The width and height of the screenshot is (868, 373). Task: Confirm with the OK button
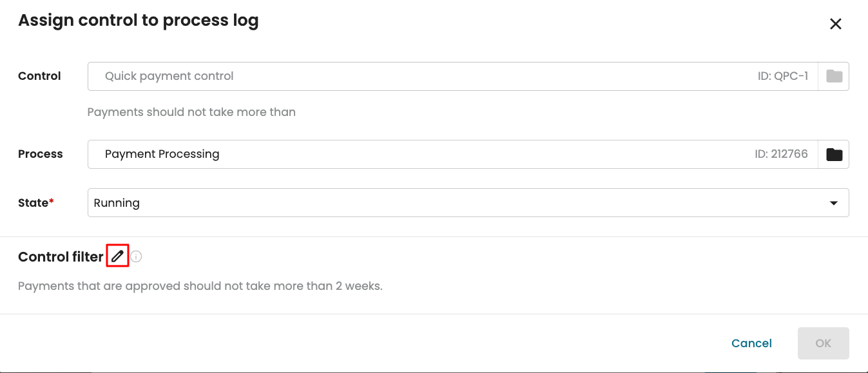(823, 343)
